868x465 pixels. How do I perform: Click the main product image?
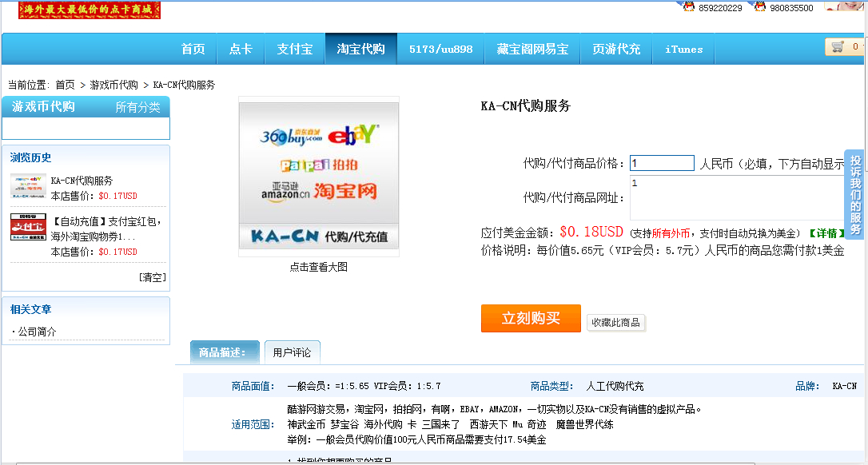point(318,177)
